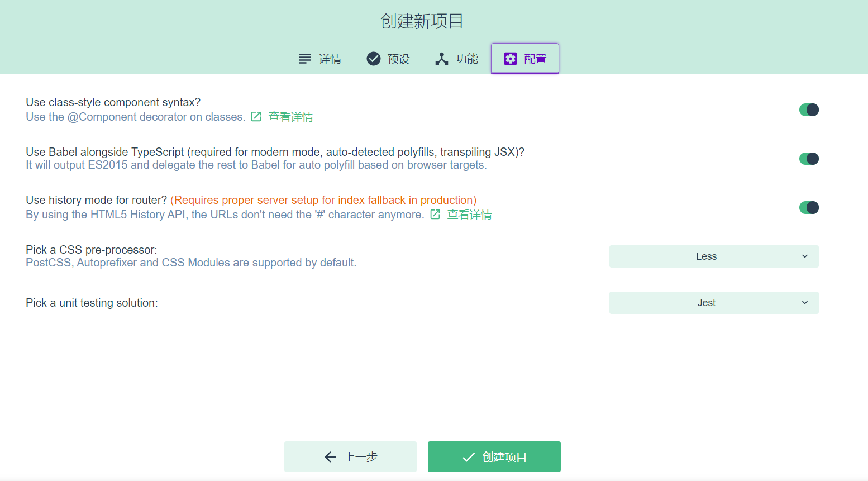
Task: Click 查看详情 link for class-style components
Action: pyautogui.click(x=290, y=116)
